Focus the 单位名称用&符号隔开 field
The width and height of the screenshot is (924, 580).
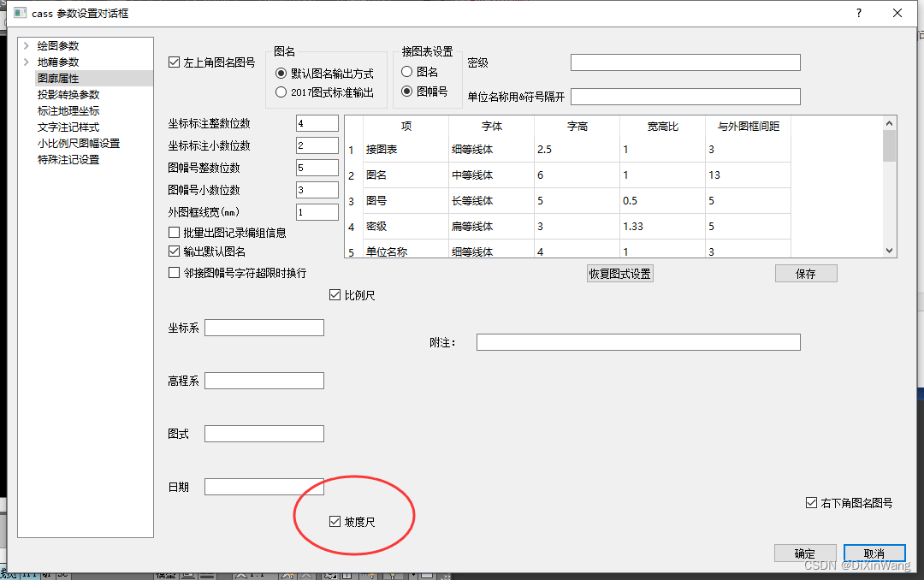(685, 97)
